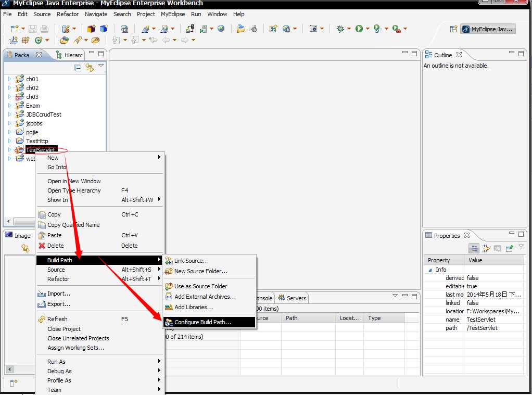Click the New wizard toolbar icon

pyautogui.click(x=14, y=29)
